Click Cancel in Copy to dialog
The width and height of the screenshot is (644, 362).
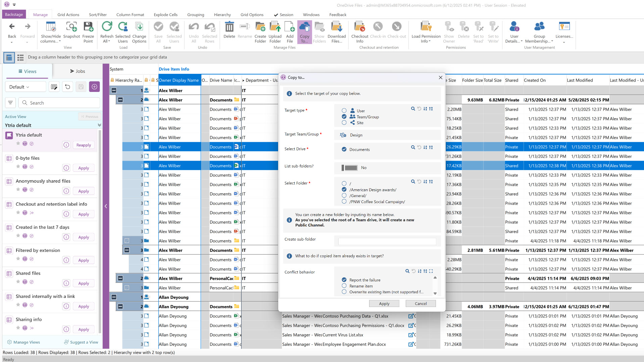coord(420,303)
